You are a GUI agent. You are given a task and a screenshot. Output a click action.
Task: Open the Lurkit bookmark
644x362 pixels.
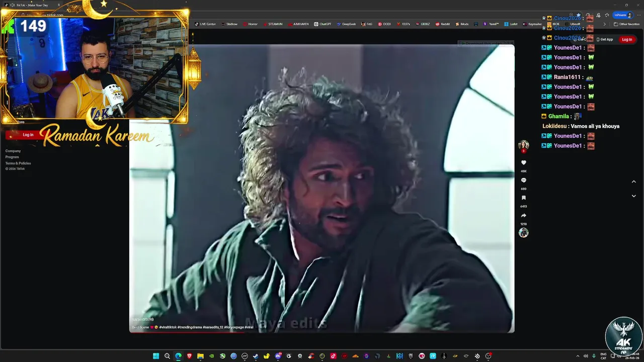[511, 24]
